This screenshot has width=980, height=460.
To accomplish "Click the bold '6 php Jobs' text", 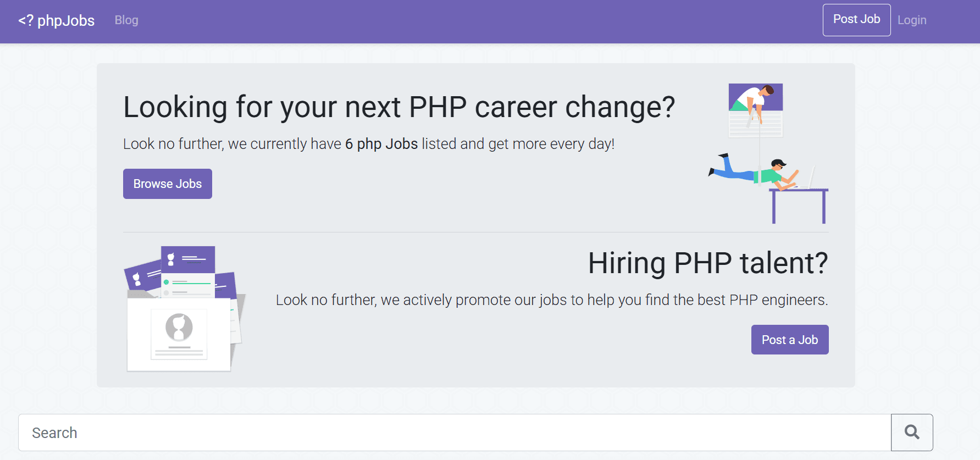I will (381, 143).
